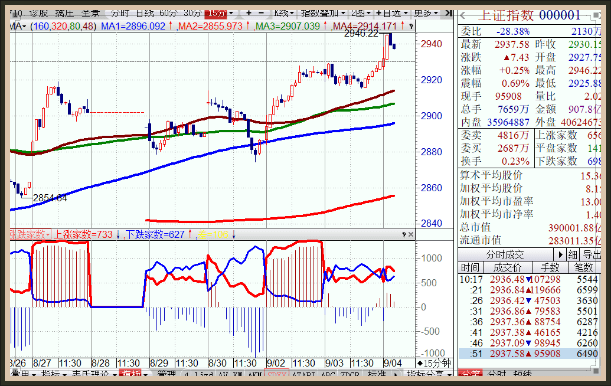Click the 时间 column header
The image size is (611, 386).
[470, 267]
